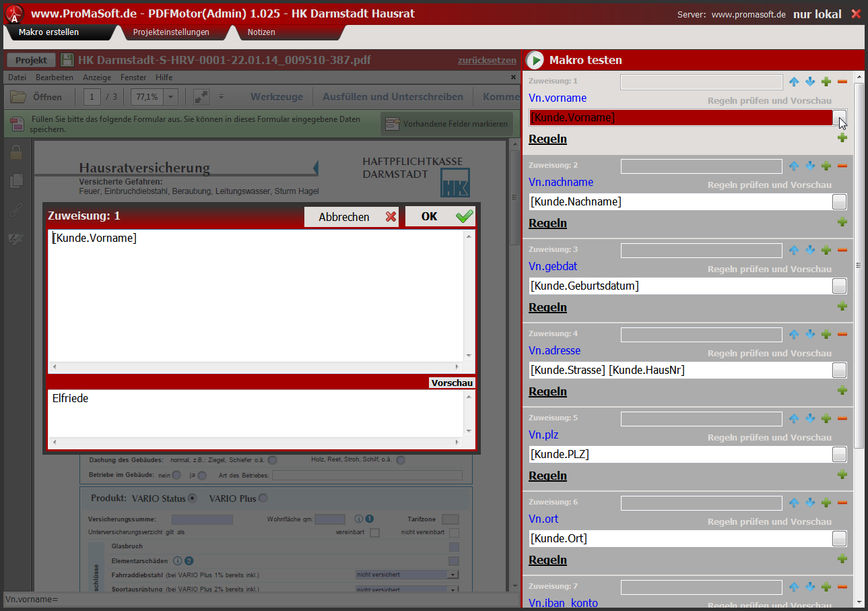Screen dimensions: 868x611
Task: Open the 77,1% zoom dropdown arrow
Action: (x=170, y=97)
